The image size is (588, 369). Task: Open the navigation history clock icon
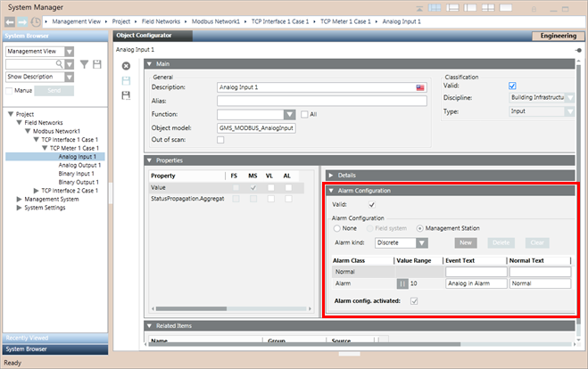pyautogui.click(x=35, y=20)
